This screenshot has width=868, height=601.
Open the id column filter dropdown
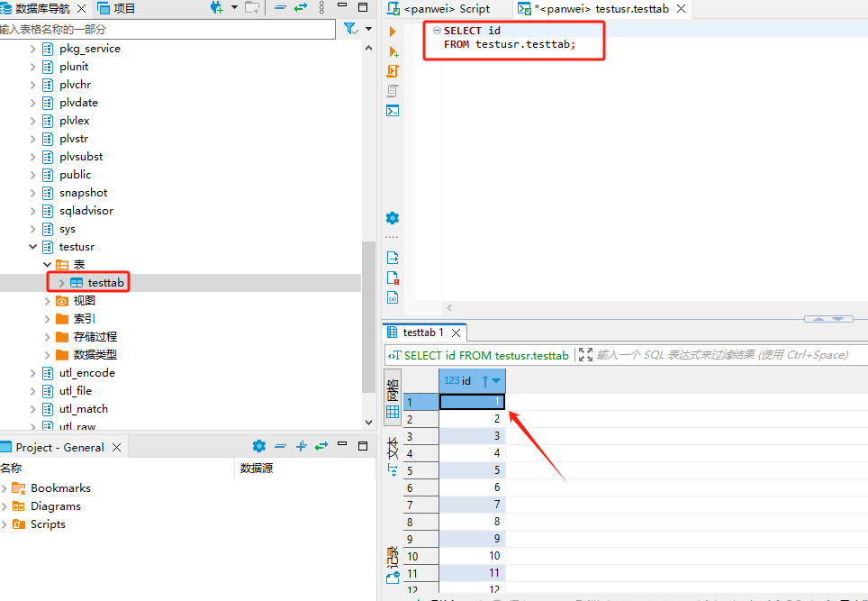[496, 381]
